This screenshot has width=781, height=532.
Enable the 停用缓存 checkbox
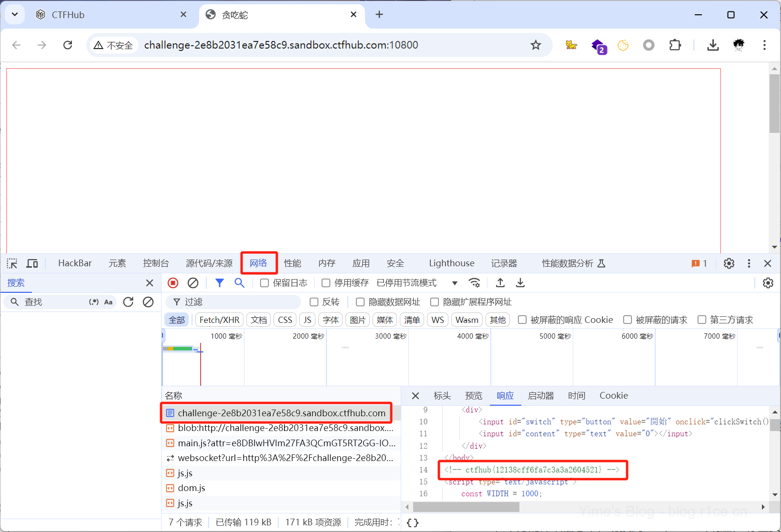tap(326, 283)
